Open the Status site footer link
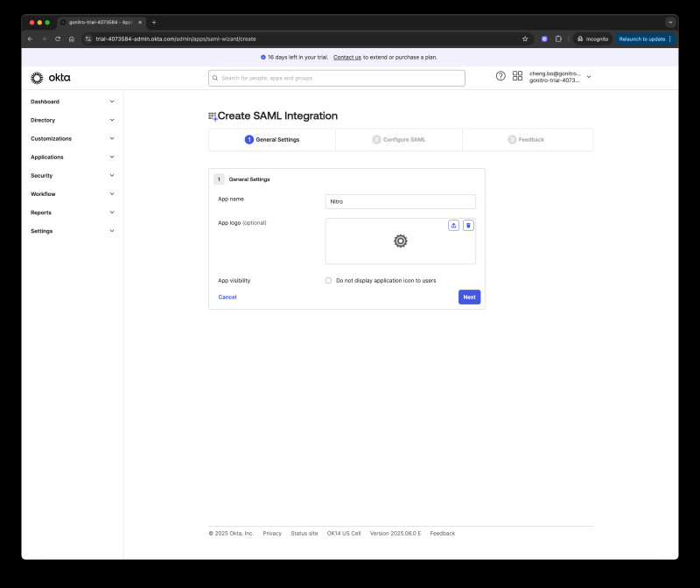Viewport: 700px width, 588px height. click(x=304, y=533)
